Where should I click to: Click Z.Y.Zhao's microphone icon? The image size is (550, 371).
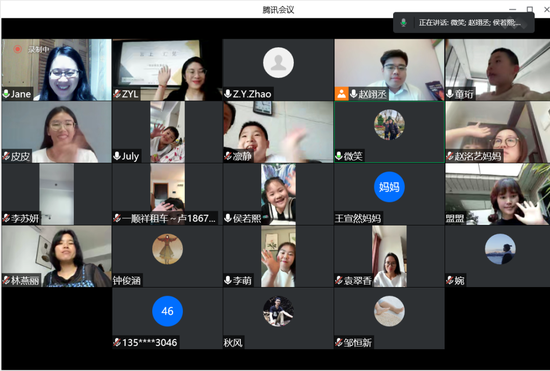228,94
